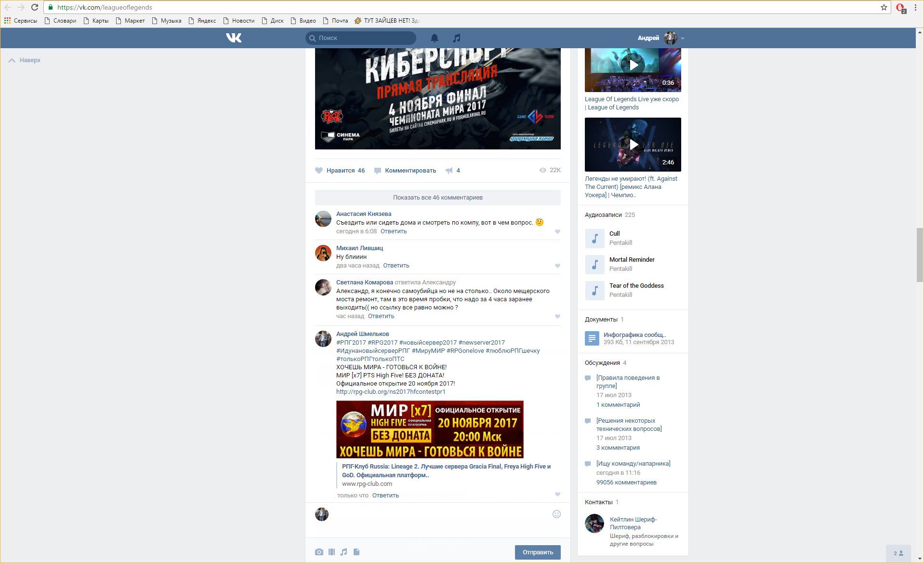Image resolution: width=924 pixels, height=563 pixels.
Task: Reply to Анастасия Князева's comment
Action: coord(394,231)
